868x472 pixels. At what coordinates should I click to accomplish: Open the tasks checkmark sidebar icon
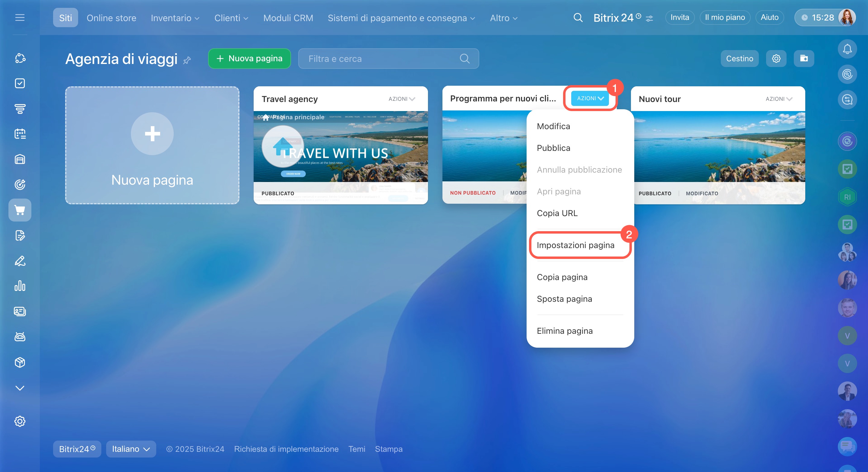[x=20, y=83]
